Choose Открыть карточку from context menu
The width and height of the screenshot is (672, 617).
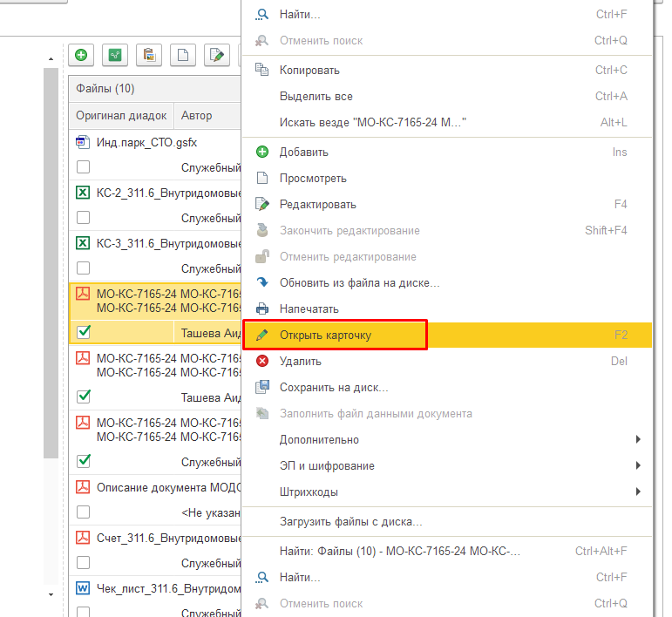[325, 335]
